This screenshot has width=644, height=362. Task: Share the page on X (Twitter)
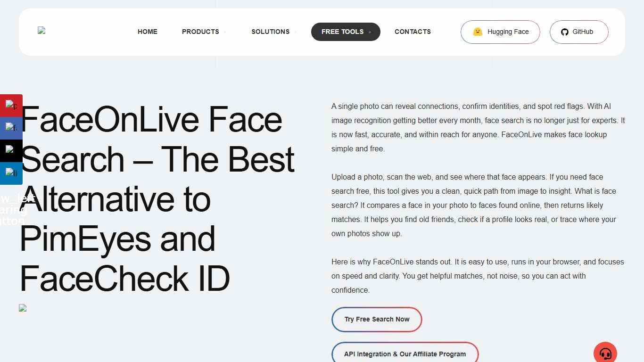(11, 150)
